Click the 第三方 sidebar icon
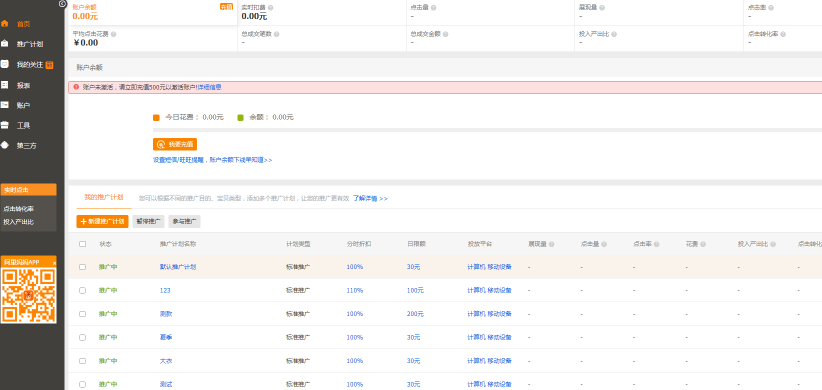The height and width of the screenshot is (390, 822). pyautogui.click(x=4, y=145)
